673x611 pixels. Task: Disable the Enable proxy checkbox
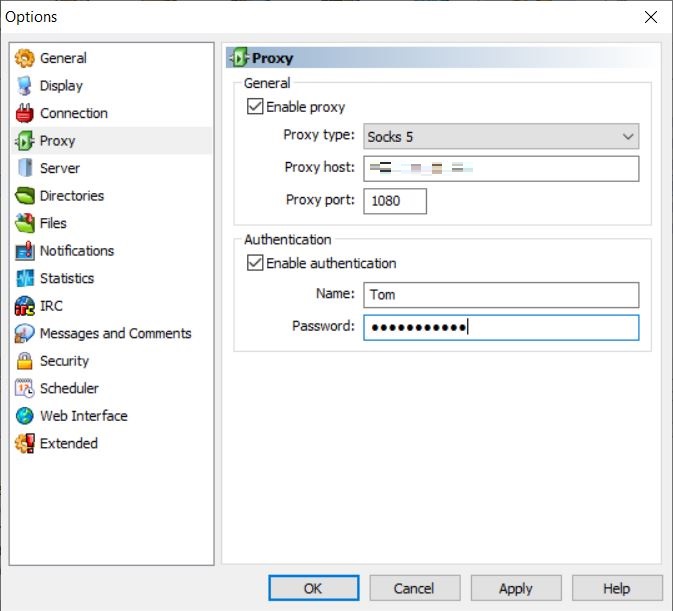point(255,107)
